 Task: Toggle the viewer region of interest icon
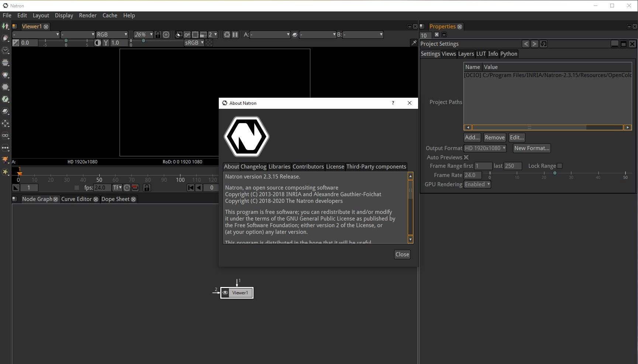point(179,35)
